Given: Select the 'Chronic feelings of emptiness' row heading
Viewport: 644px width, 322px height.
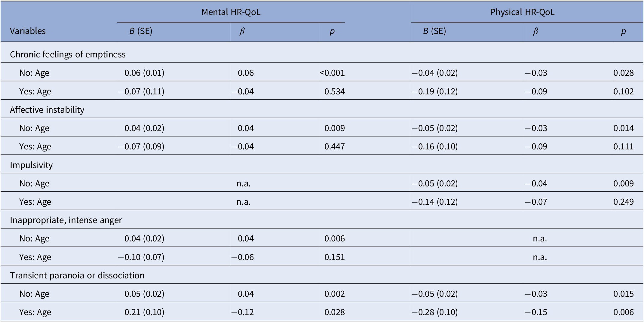Looking at the screenshot, I should coord(68,54).
